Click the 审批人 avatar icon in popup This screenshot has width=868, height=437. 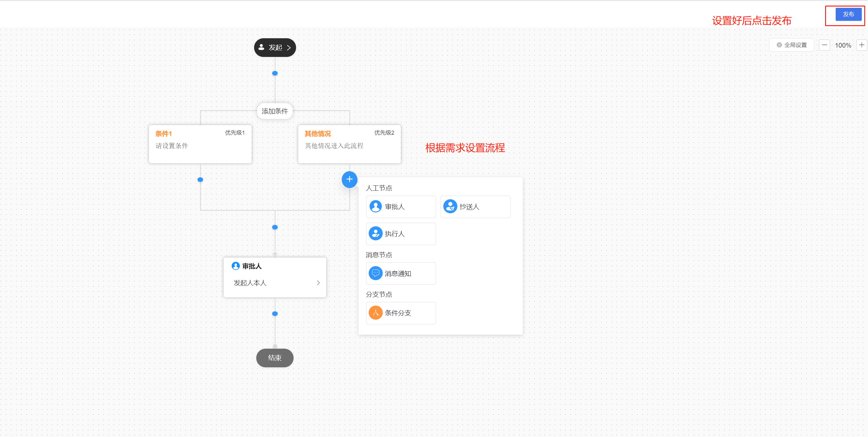click(375, 207)
